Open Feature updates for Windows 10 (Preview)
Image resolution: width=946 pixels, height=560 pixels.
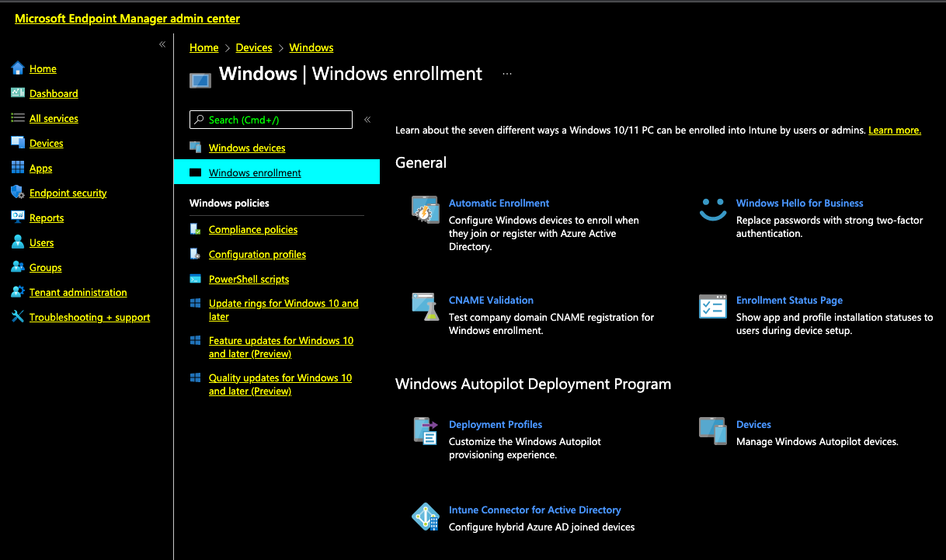pos(281,347)
